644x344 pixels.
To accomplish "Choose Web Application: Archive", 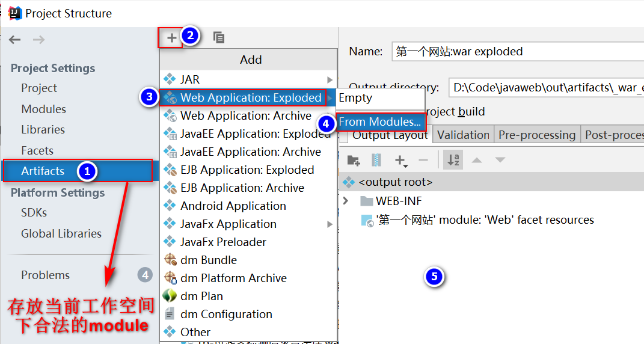I will click(248, 115).
